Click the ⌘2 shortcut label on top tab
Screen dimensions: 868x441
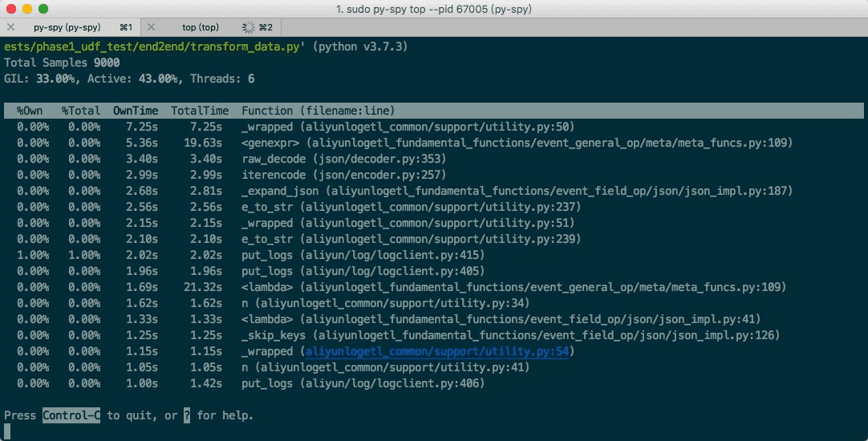point(266,27)
